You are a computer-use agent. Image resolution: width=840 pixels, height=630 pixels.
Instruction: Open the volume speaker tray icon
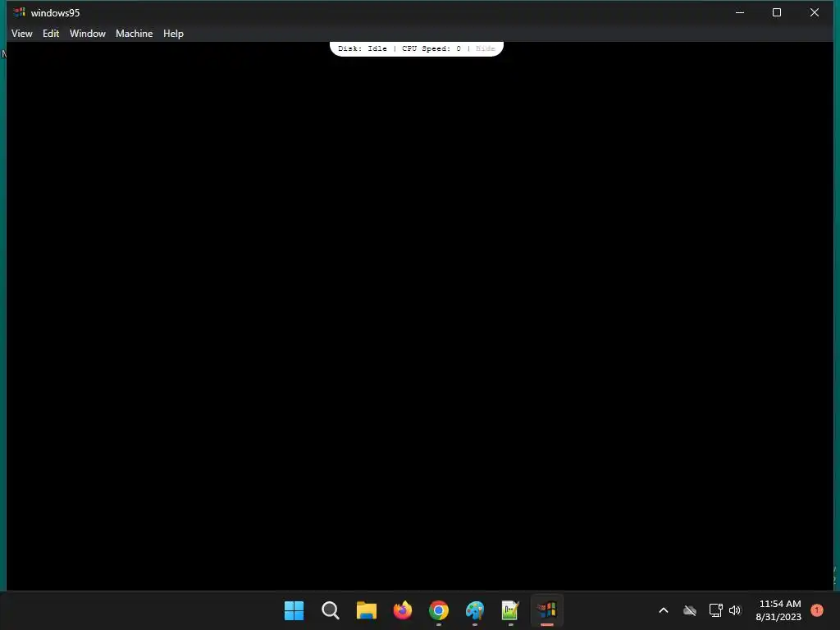tap(735, 610)
